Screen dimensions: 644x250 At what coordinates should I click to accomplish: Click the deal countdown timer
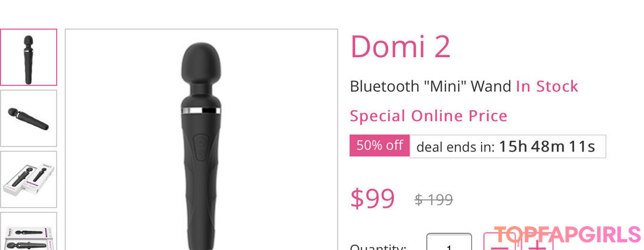click(546, 146)
